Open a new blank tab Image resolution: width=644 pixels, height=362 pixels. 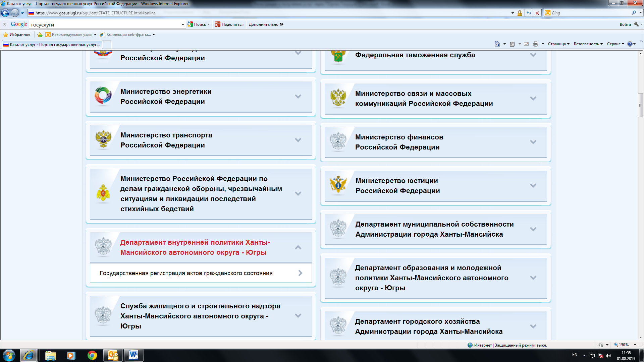(x=107, y=45)
